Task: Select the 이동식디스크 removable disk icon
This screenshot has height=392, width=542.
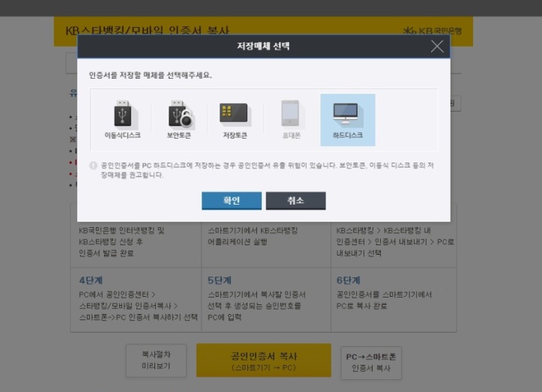Action: (122, 120)
